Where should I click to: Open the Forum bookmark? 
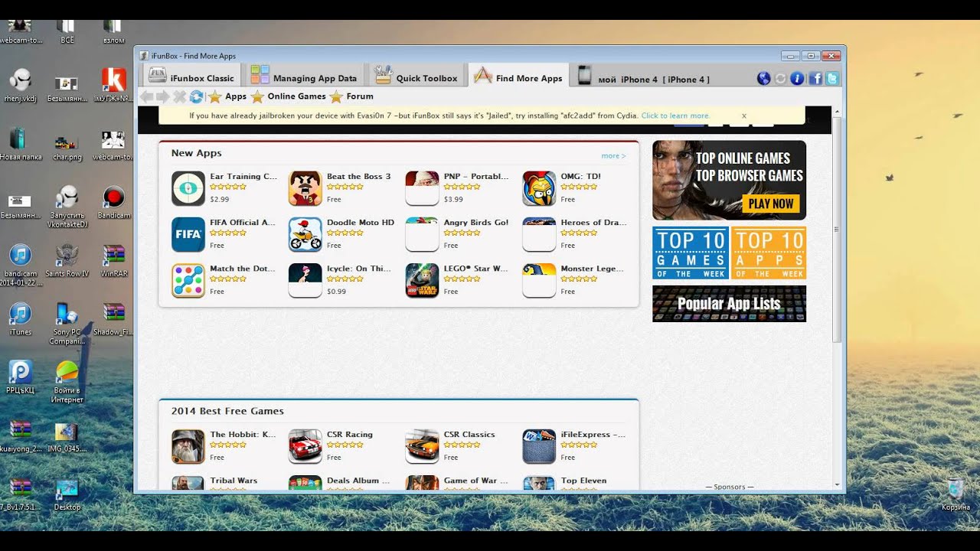click(351, 96)
